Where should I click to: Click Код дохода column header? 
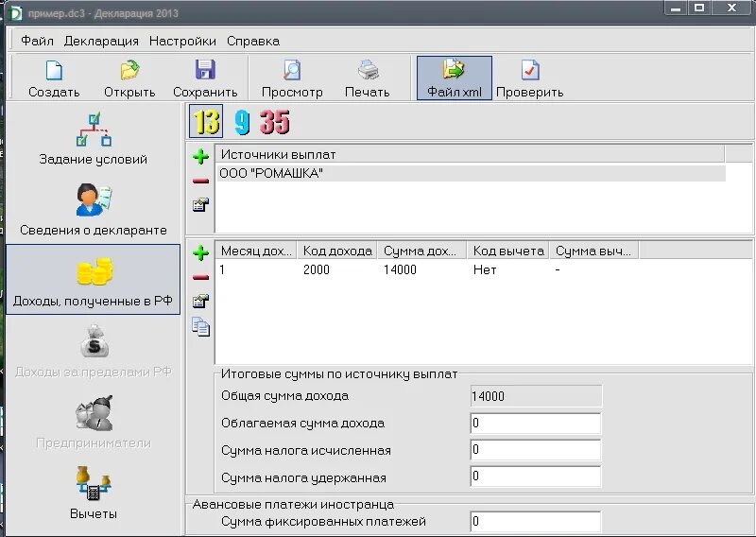[x=337, y=251]
